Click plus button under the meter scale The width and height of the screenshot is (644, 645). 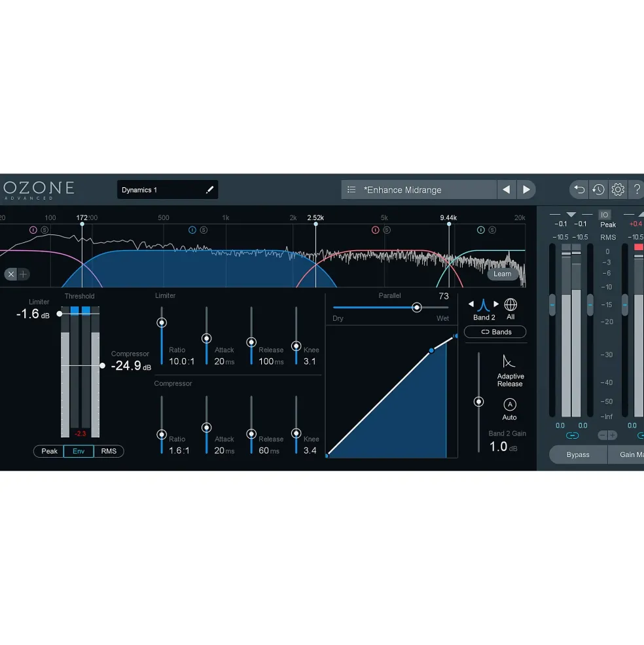click(x=613, y=435)
